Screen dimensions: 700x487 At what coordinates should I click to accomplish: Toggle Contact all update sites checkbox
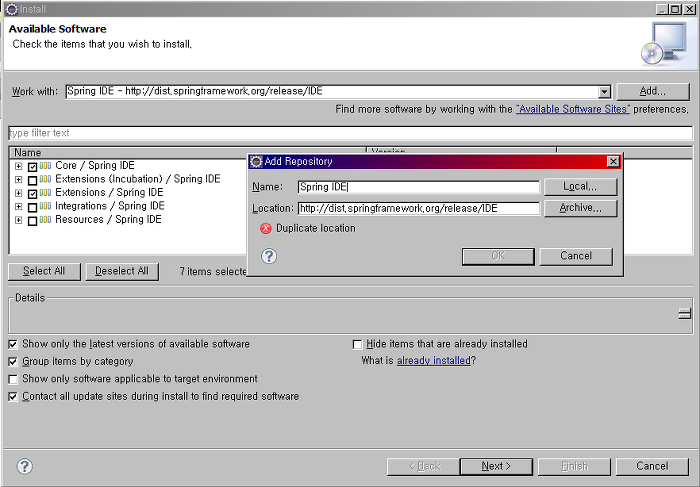click(13, 396)
